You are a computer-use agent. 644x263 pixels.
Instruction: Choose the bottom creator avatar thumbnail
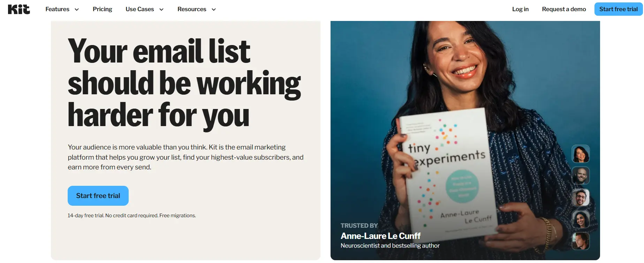581,241
